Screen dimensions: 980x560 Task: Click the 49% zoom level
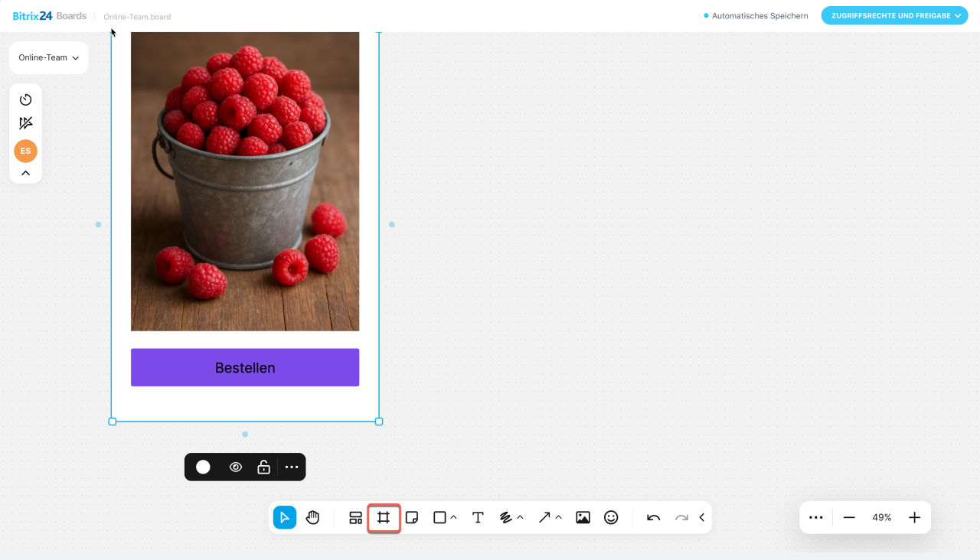[x=882, y=518]
